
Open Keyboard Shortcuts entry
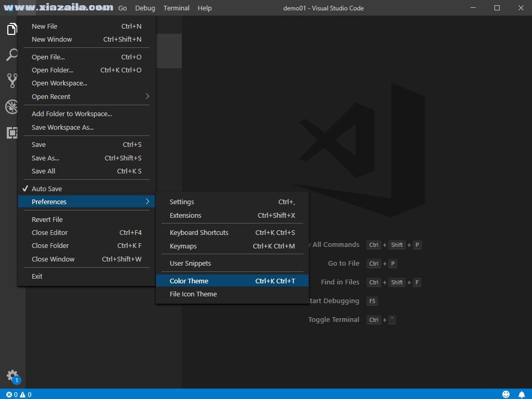(232, 232)
